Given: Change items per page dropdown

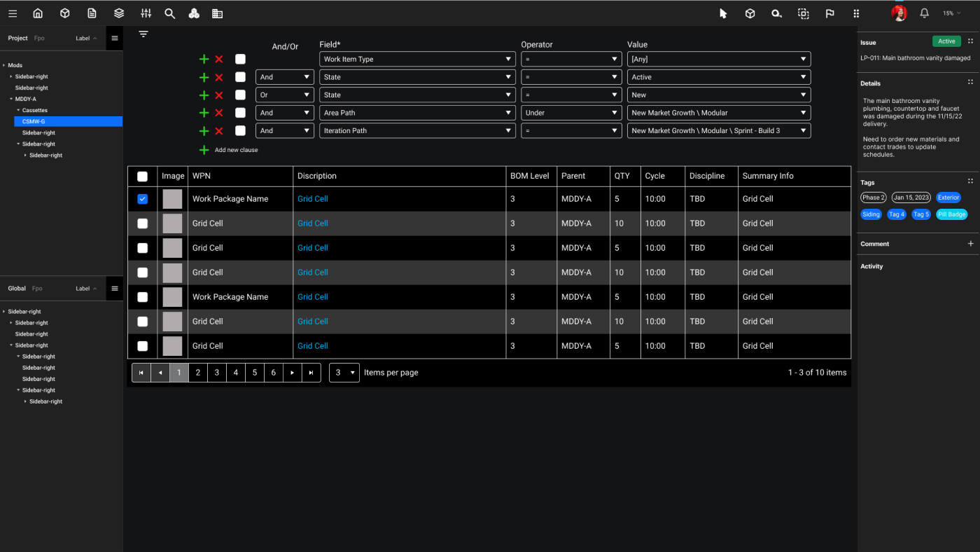Looking at the screenshot, I should point(344,373).
